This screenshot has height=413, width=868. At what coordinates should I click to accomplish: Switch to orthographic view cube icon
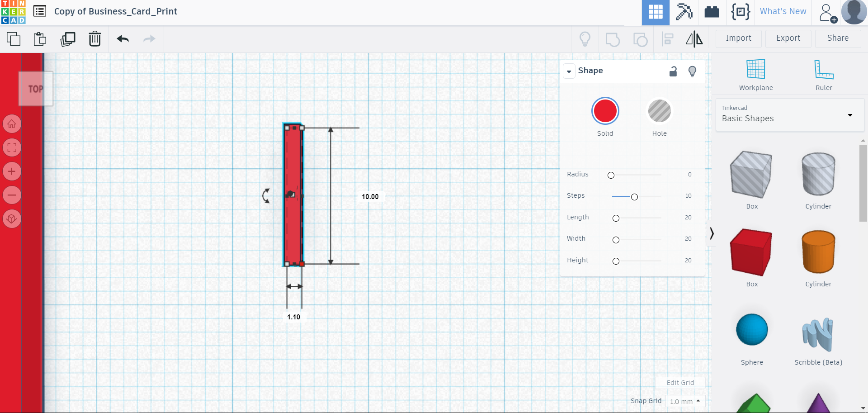tap(12, 219)
